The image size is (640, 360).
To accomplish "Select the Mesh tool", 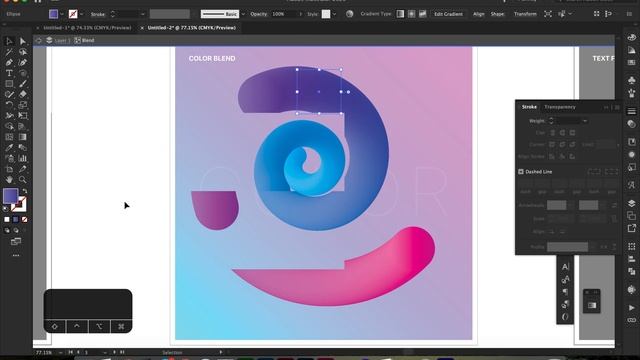I will click(x=9, y=137).
